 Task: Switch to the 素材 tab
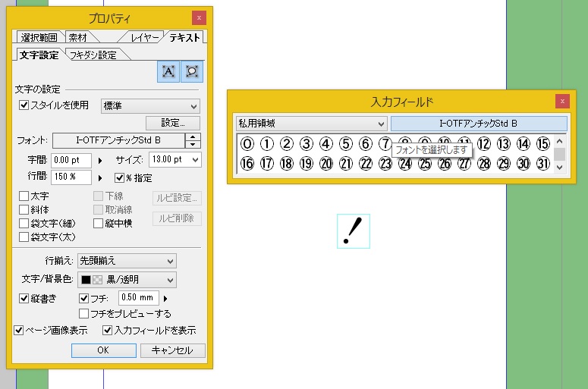(77, 37)
